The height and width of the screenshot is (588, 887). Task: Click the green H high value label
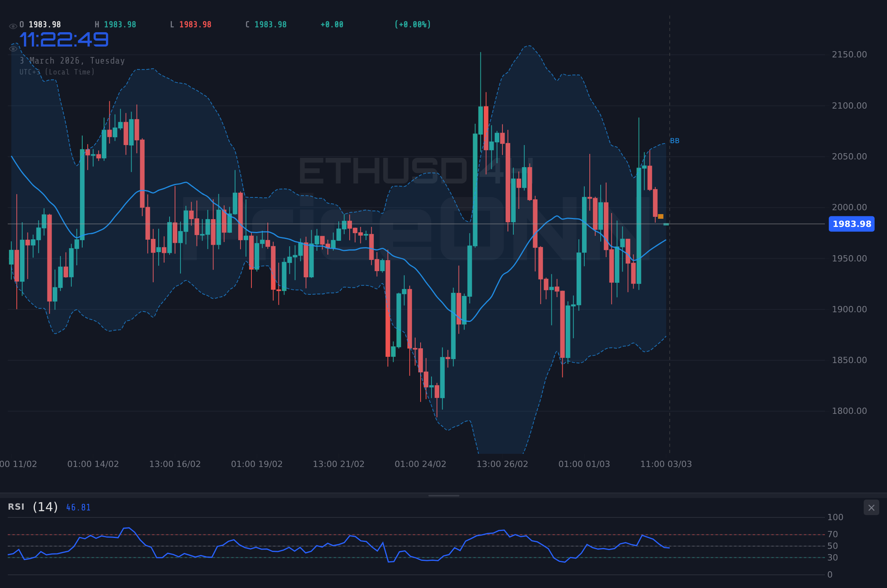(x=116, y=24)
